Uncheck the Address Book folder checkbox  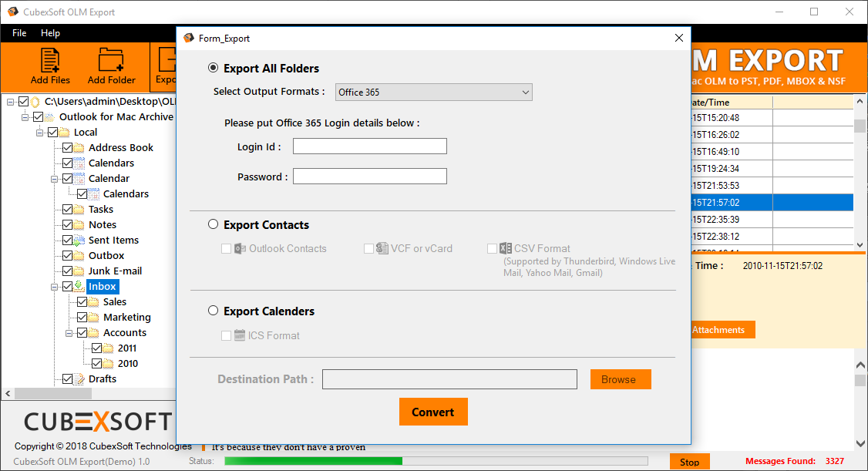pyautogui.click(x=68, y=148)
